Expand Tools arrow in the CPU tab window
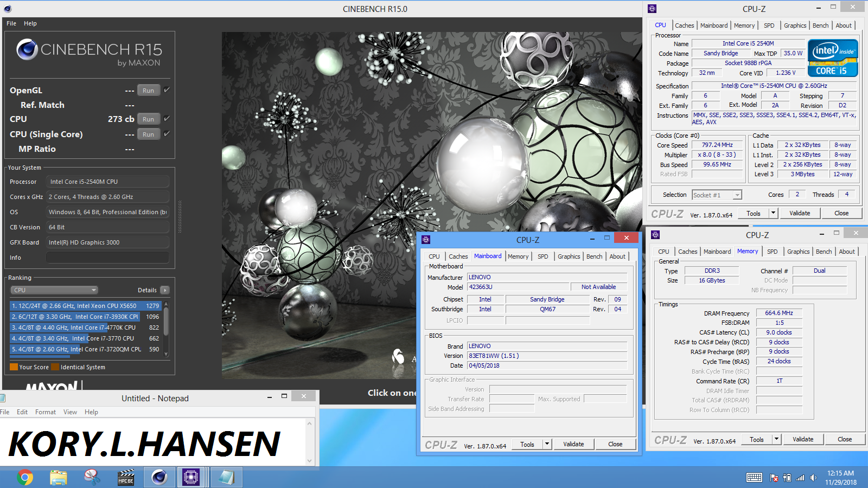The width and height of the screenshot is (868, 488). (773, 213)
